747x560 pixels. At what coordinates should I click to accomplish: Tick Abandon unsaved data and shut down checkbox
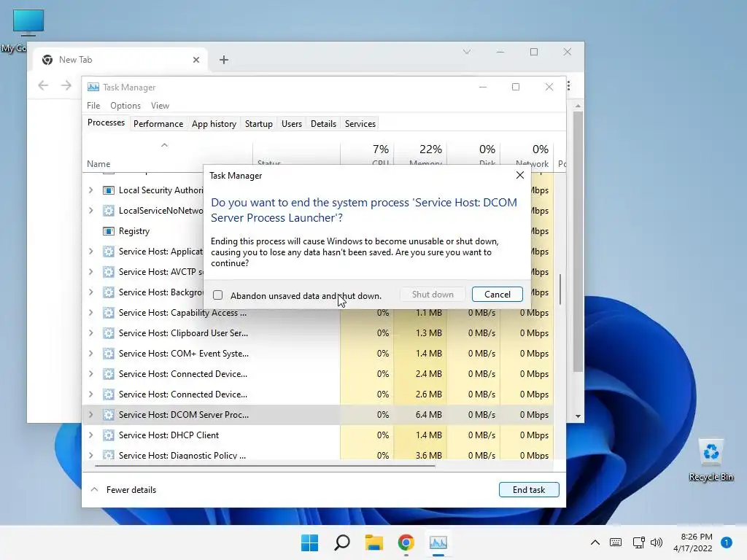point(217,295)
